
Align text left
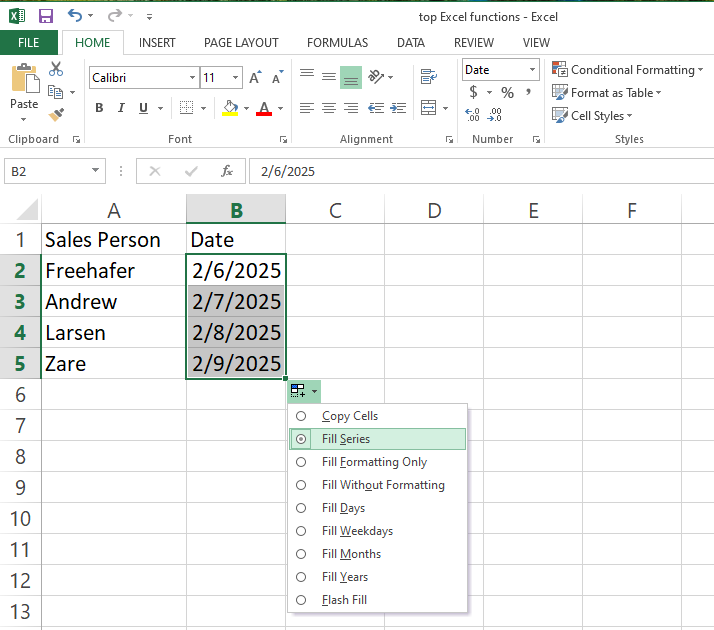307,108
